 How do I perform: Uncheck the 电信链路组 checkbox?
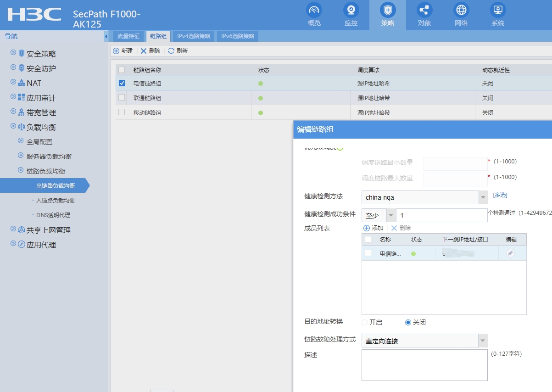coord(122,83)
